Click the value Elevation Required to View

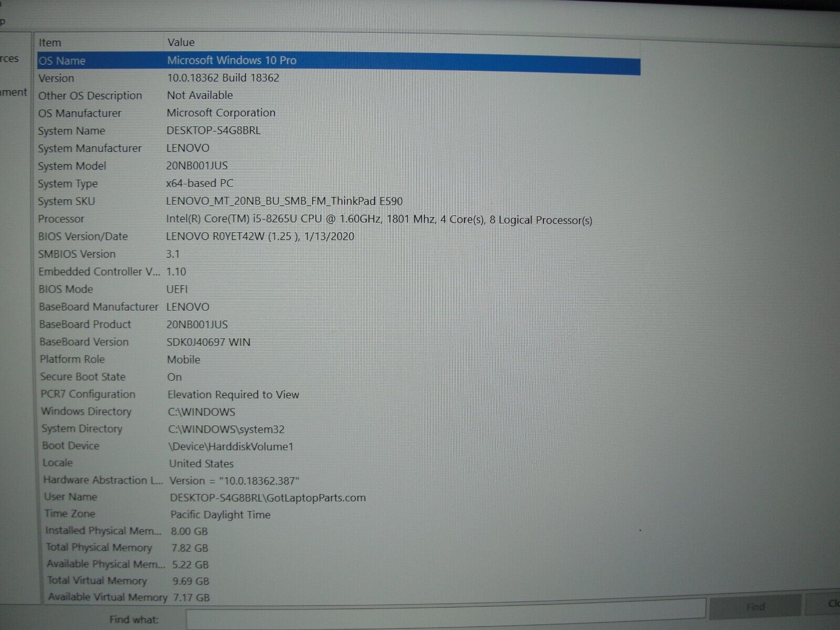tap(233, 395)
